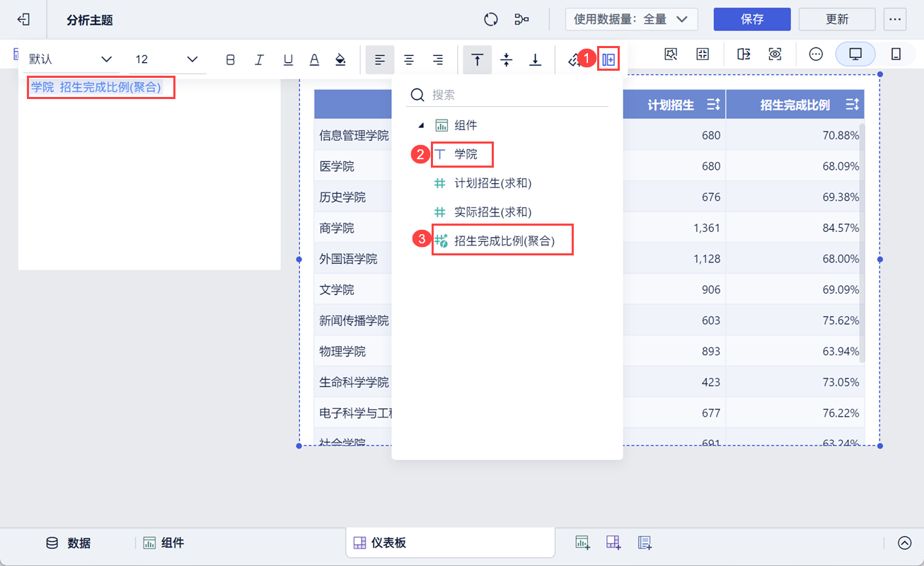The image size is (924, 566).
Task: Open the background fill color picker
Action: [x=340, y=60]
